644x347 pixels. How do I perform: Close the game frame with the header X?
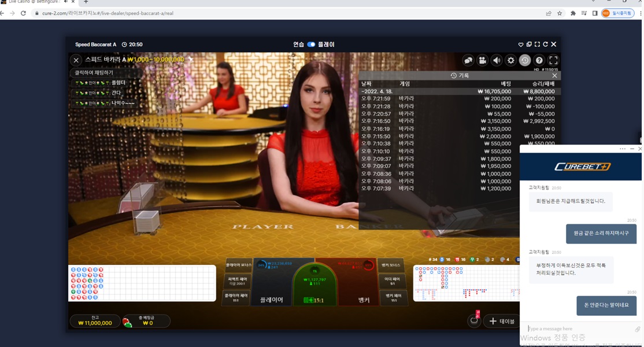coord(554,45)
